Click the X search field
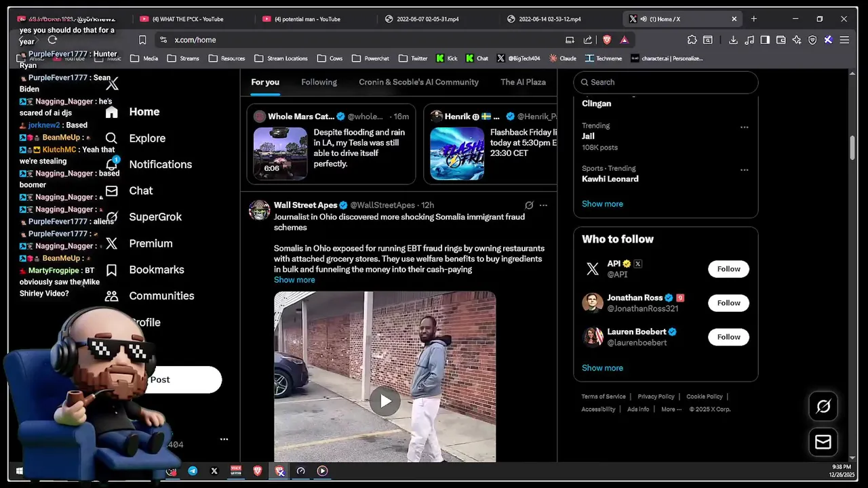The width and height of the screenshot is (868, 488). [666, 82]
